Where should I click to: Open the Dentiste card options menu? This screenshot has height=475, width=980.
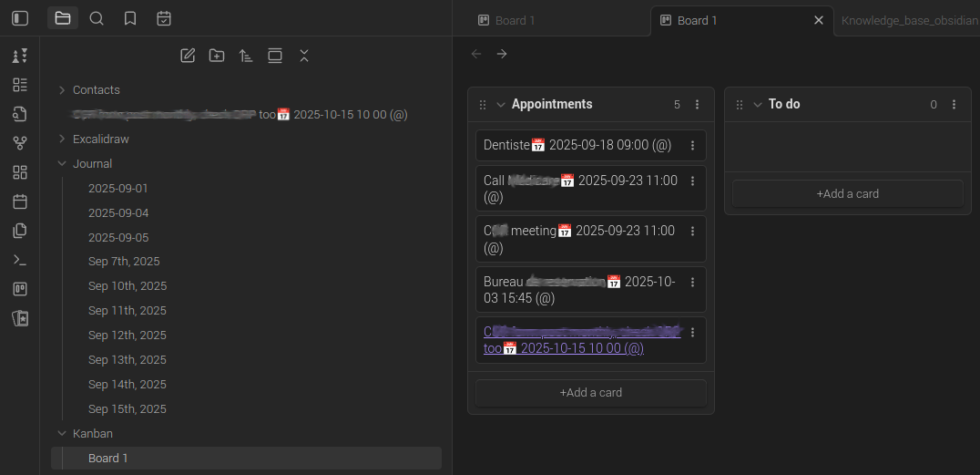[x=692, y=146]
